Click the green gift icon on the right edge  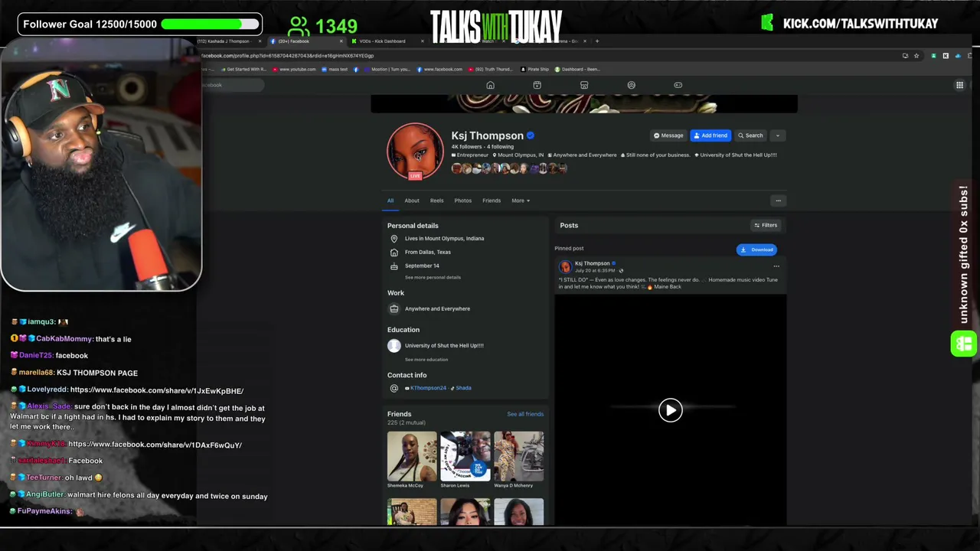[964, 344]
